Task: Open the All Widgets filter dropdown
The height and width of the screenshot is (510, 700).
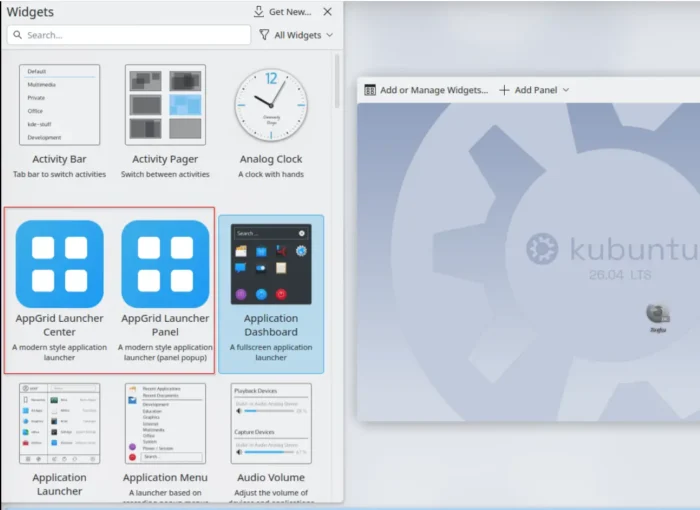Action: click(296, 35)
